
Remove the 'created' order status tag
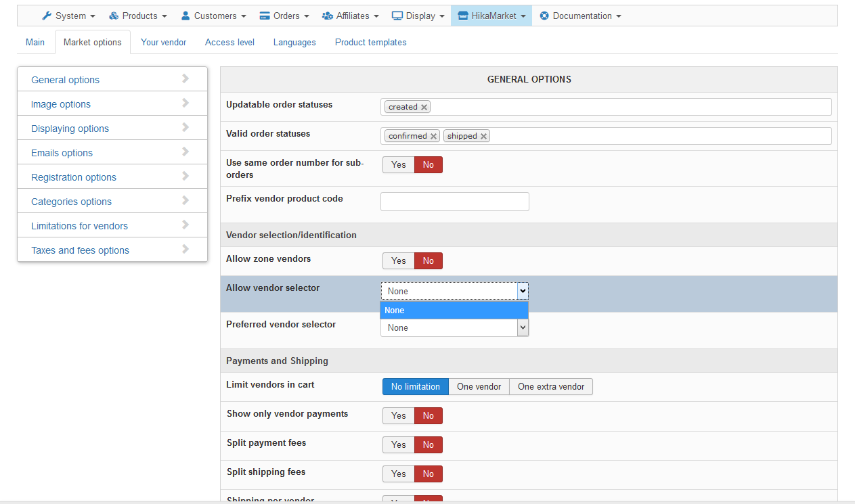click(424, 107)
